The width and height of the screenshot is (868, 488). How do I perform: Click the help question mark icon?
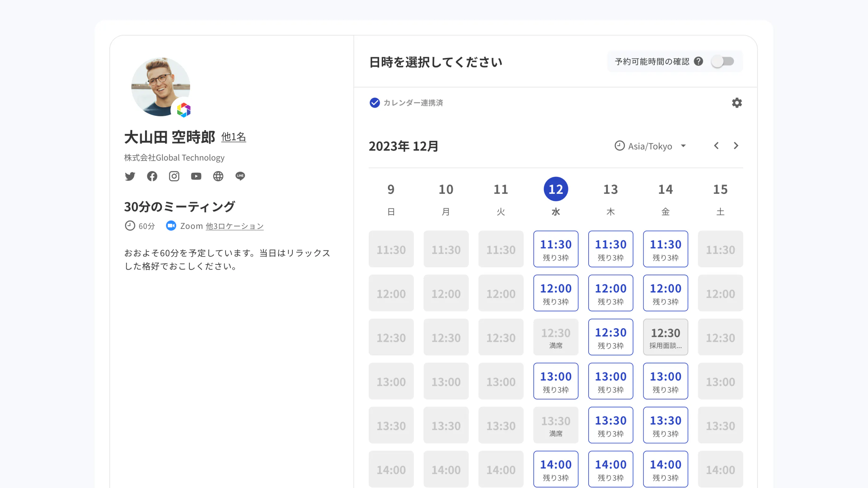click(x=699, y=61)
